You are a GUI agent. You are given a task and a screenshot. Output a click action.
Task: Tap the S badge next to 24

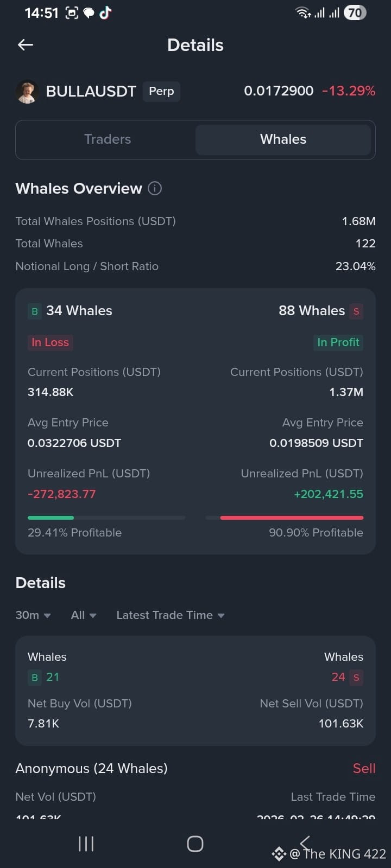(356, 678)
